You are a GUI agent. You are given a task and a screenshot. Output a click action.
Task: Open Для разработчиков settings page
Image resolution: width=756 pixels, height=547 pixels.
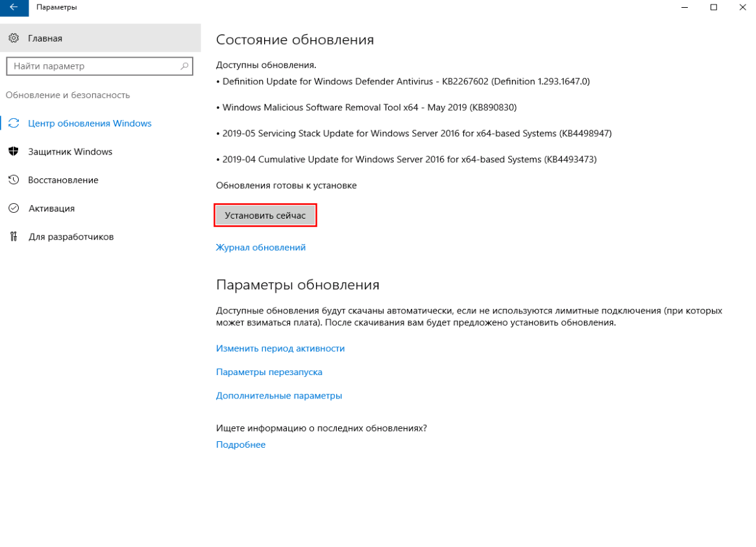pos(71,237)
